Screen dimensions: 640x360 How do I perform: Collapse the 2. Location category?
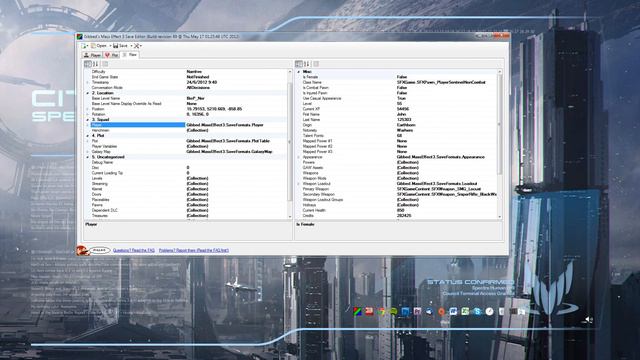(87, 93)
